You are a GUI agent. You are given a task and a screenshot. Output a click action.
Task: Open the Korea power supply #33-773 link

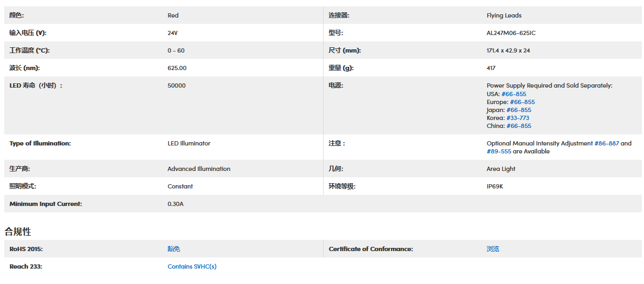[518, 118]
